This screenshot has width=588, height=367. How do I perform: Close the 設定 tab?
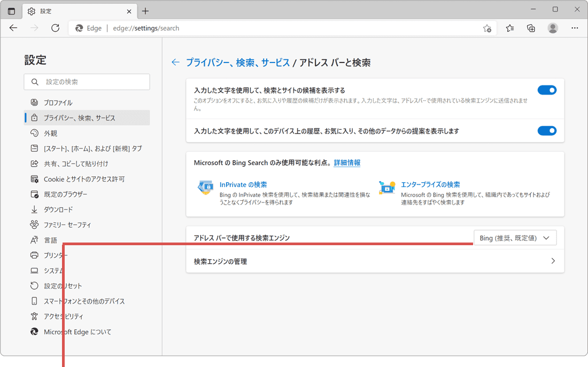coord(129,11)
